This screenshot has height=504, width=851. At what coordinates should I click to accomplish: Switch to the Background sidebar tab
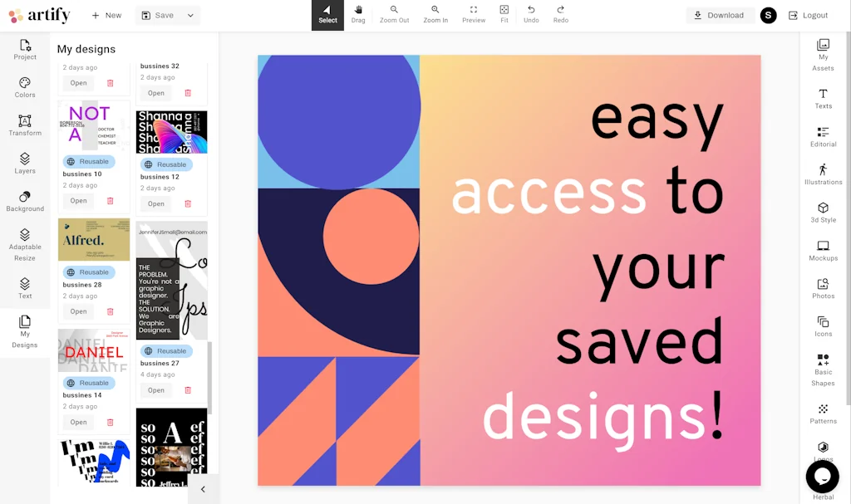[25, 202]
